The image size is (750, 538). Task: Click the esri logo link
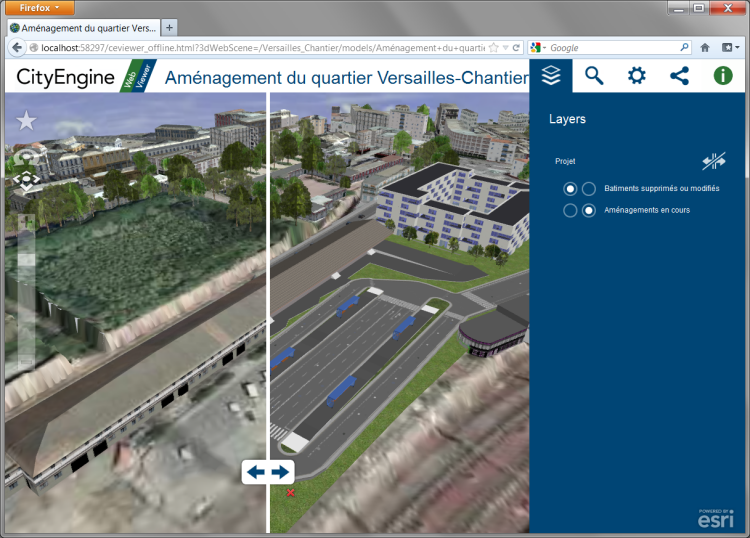coord(716,518)
